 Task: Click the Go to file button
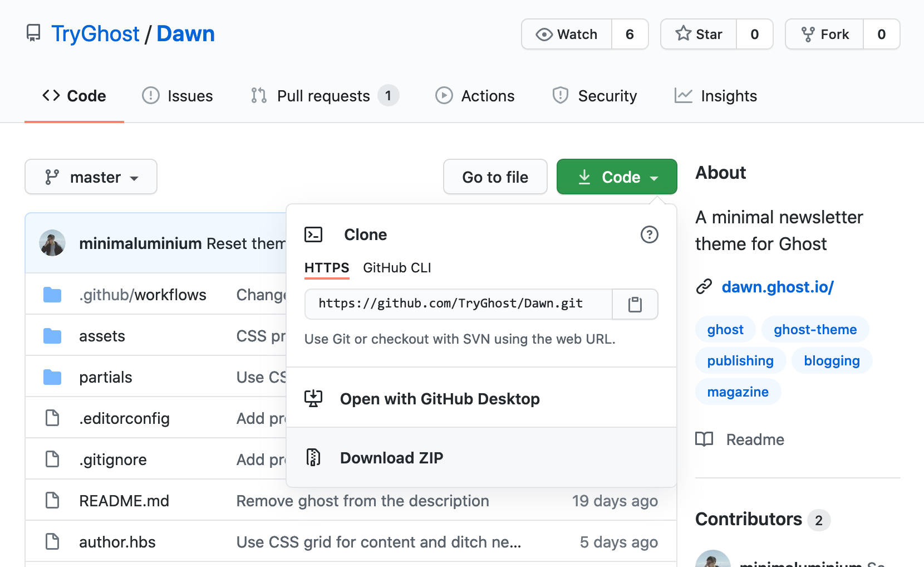495,177
